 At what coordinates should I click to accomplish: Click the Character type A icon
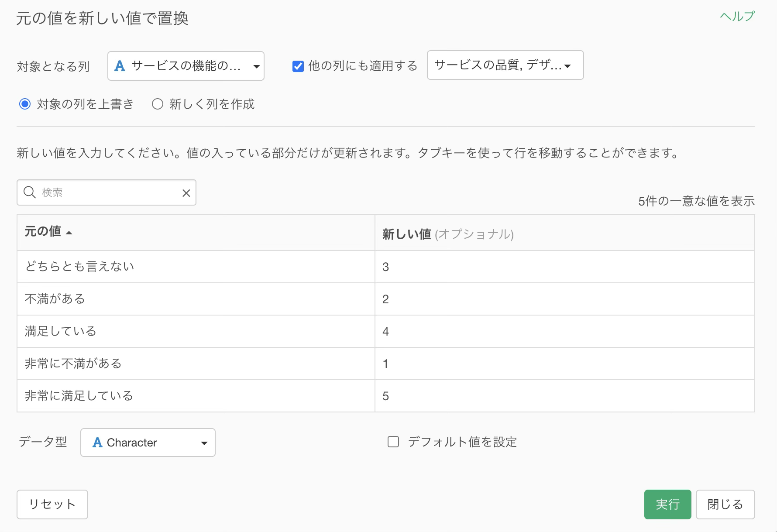click(x=97, y=443)
